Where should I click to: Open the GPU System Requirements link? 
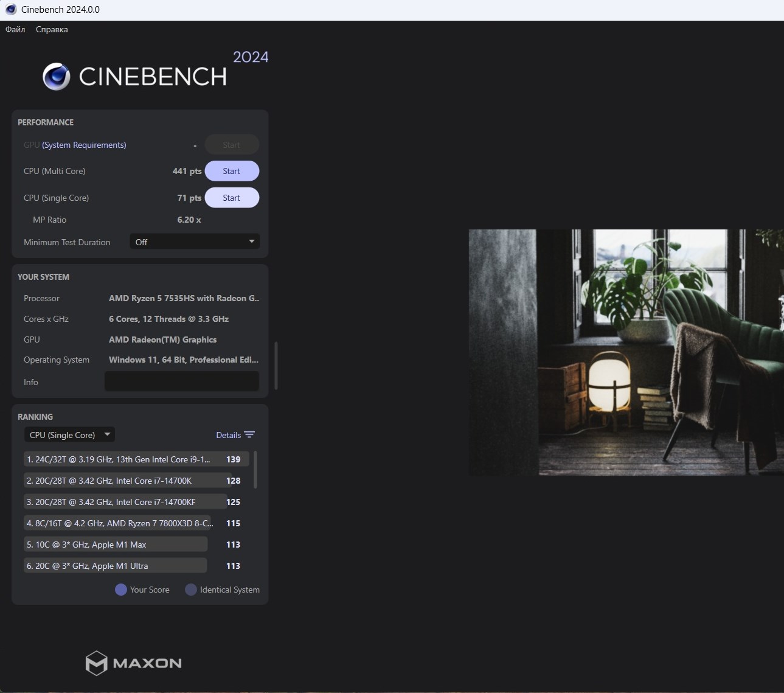[x=84, y=145]
